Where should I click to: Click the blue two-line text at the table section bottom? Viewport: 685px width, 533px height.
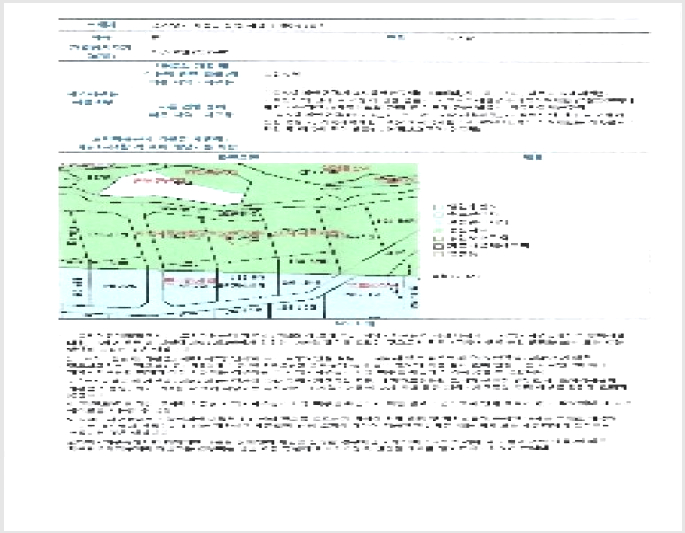click(159, 143)
